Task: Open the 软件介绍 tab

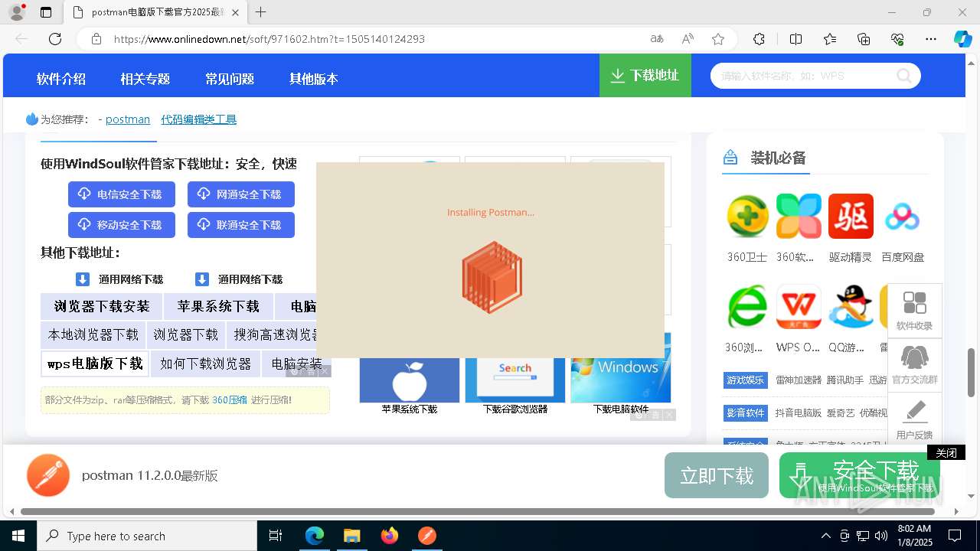Action: click(61, 79)
